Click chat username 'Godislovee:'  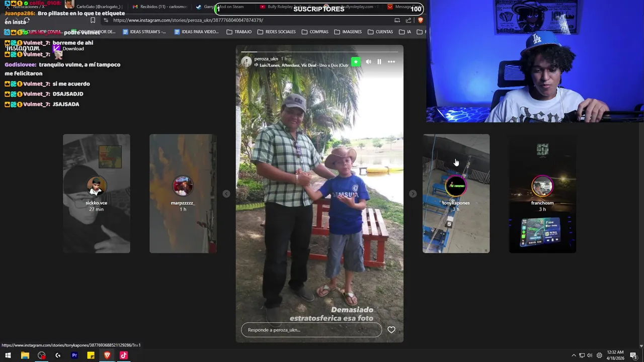pyautogui.click(x=21, y=65)
